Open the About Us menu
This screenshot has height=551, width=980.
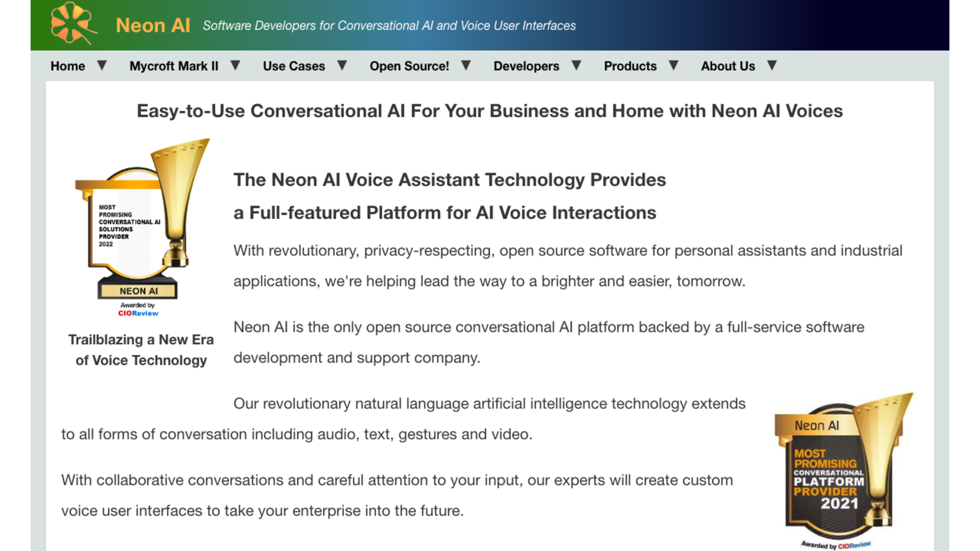(x=728, y=66)
